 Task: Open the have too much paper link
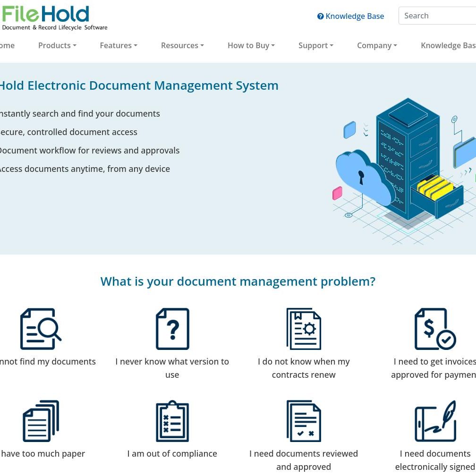click(x=42, y=453)
